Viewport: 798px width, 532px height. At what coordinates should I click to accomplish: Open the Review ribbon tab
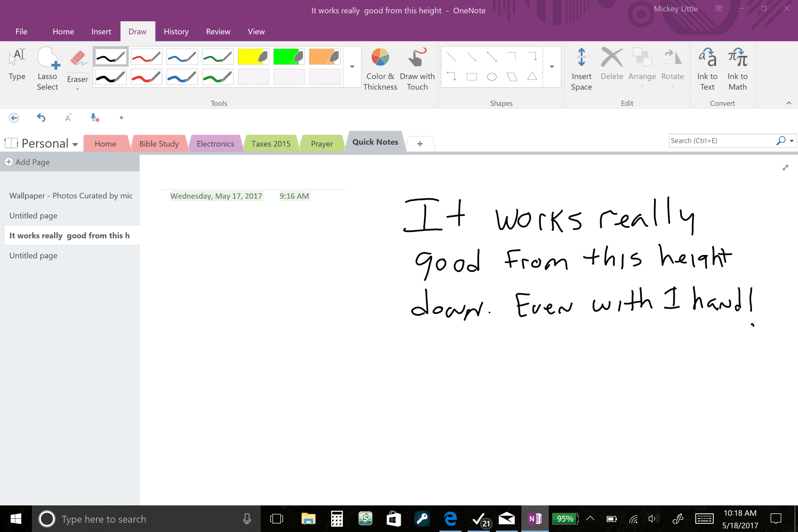click(218, 32)
